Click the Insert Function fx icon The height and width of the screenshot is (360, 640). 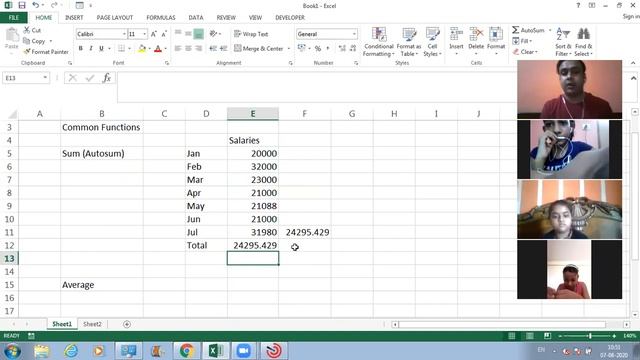click(x=107, y=78)
